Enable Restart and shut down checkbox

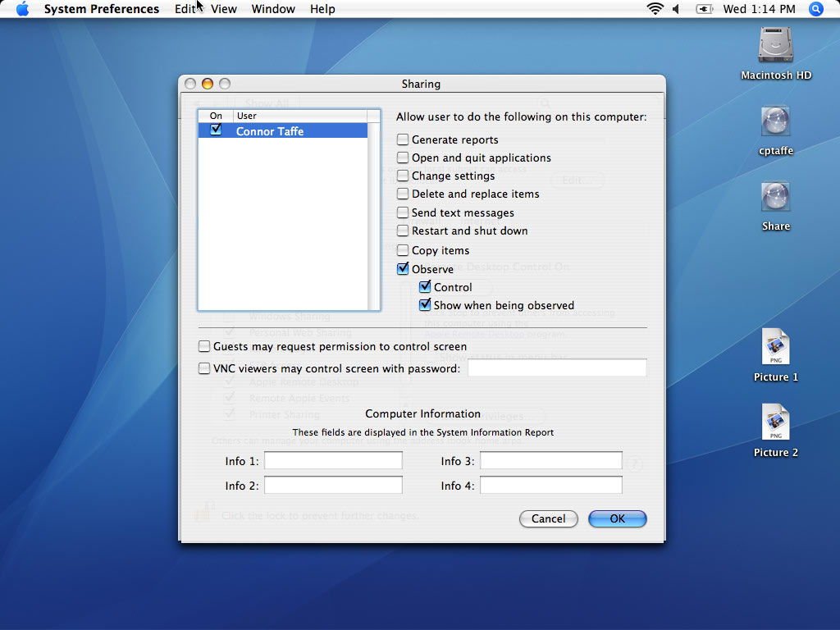click(x=403, y=231)
